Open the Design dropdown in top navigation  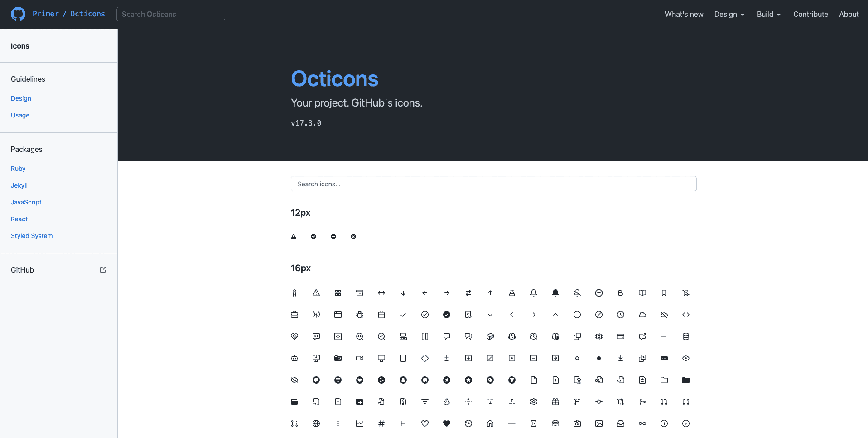point(729,14)
